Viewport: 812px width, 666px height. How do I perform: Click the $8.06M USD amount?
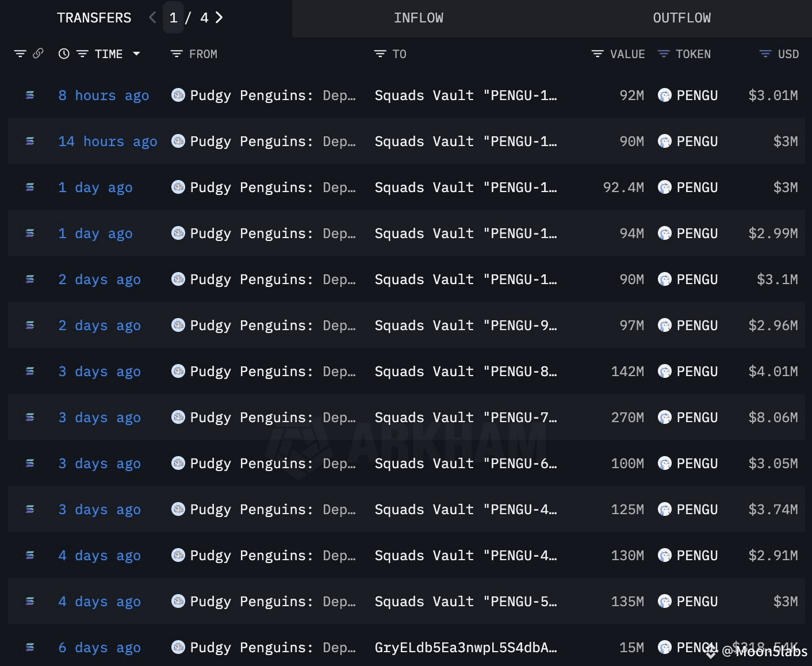point(773,418)
